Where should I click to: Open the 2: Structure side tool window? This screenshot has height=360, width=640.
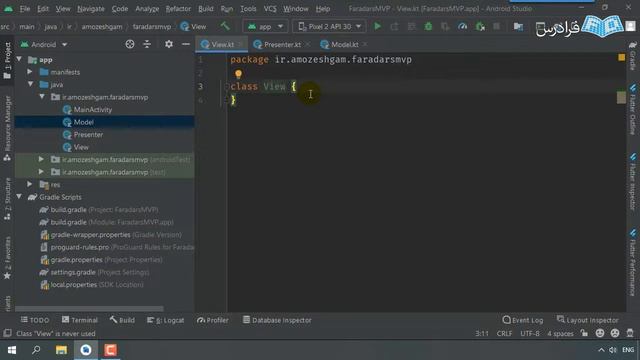(7, 199)
